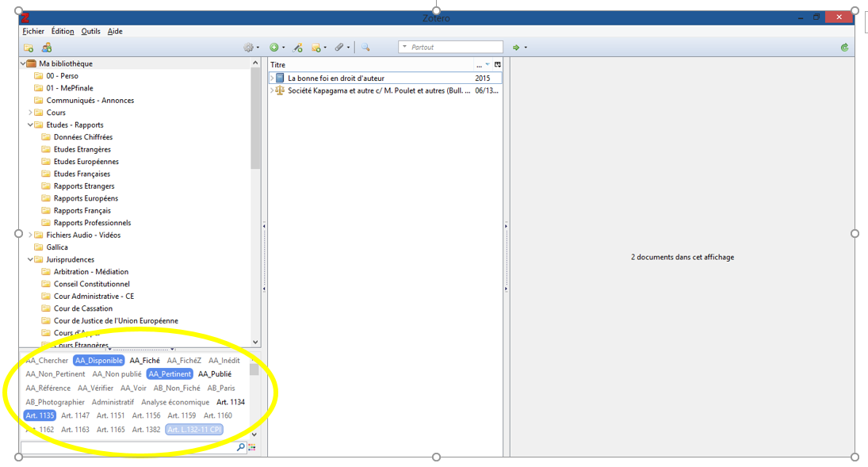Viewport: 868px width, 467px height.
Task: Toggle the Art. 1135 tag filter
Action: pyautogui.click(x=40, y=415)
